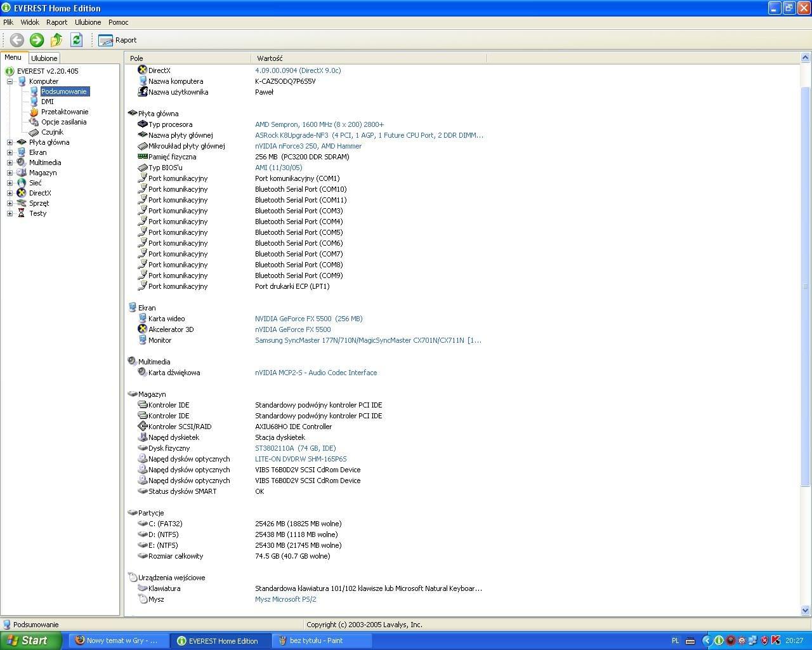This screenshot has height=650, width=812.
Task: Collapse the Komputer tree node
Action: pos(10,81)
